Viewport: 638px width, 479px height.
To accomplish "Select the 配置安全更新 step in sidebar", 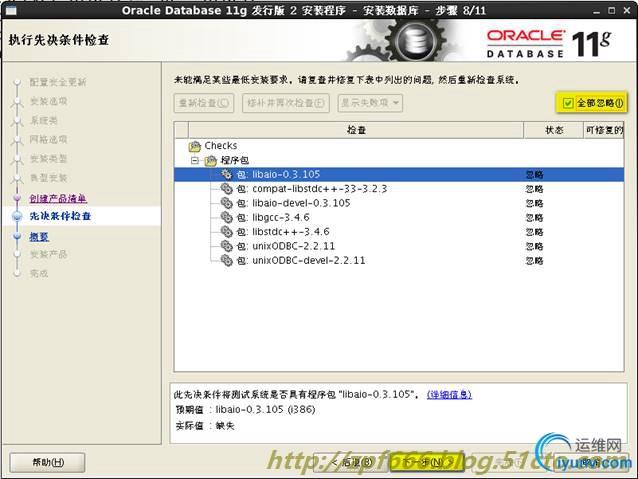I will pyautogui.click(x=58, y=82).
